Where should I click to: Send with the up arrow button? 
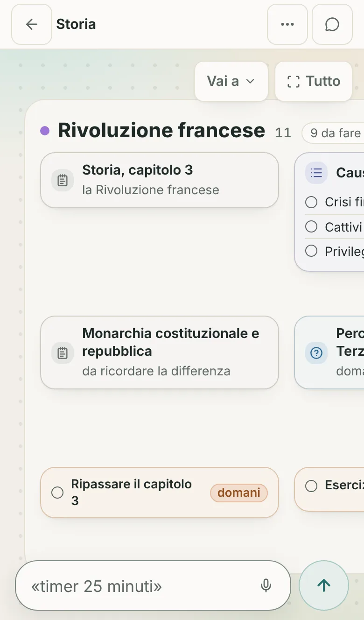[x=324, y=585]
